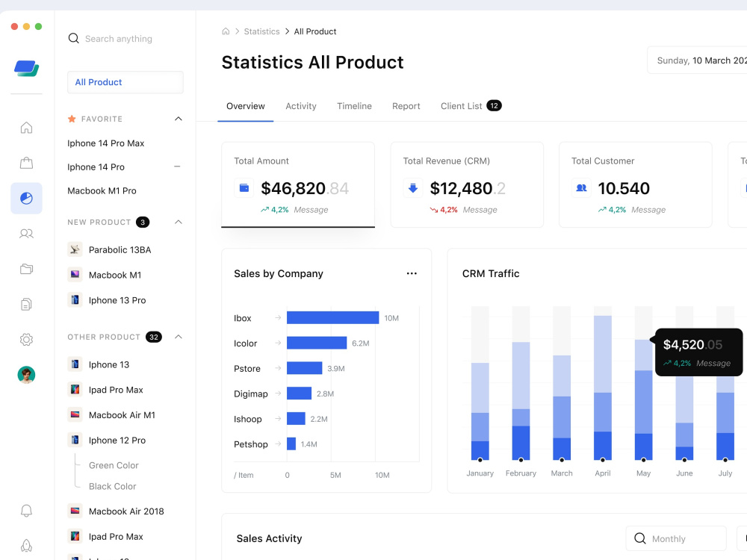Open the documents icon in left rail
The height and width of the screenshot is (560, 747).
click(x=26, y=304)
